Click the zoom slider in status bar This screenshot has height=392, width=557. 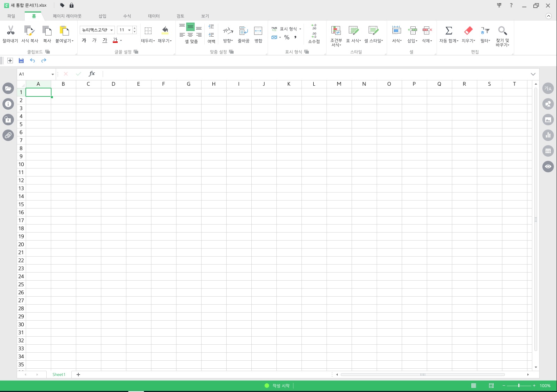point(519,385)
